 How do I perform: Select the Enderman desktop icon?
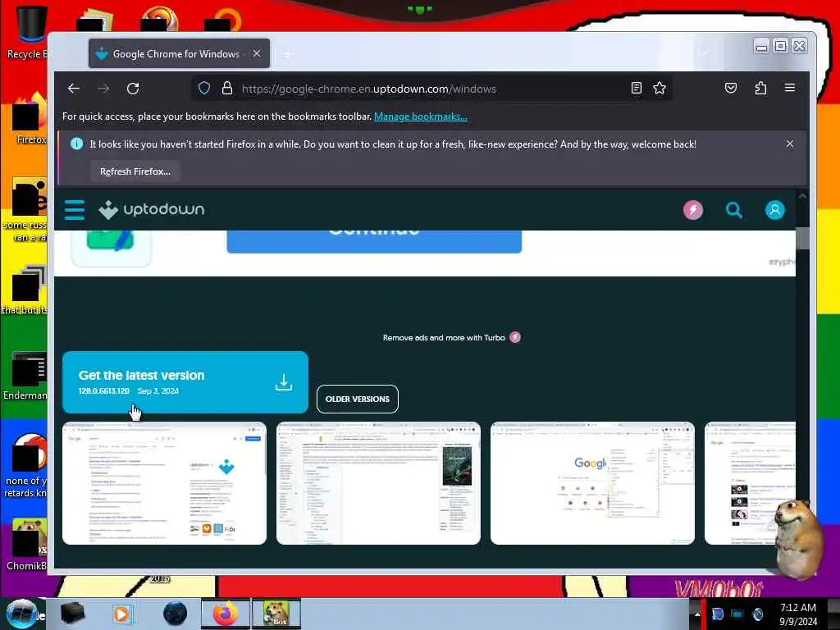(25, 376)
